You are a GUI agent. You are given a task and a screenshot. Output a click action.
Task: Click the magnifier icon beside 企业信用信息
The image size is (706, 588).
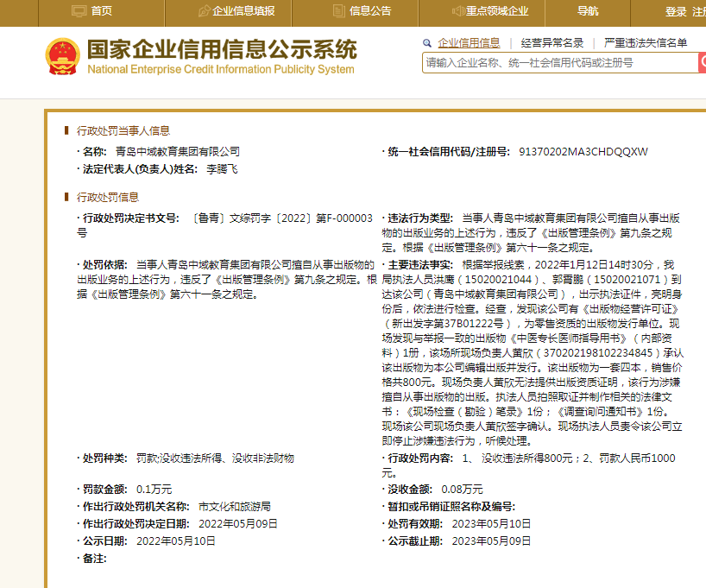tap(427, 43)
